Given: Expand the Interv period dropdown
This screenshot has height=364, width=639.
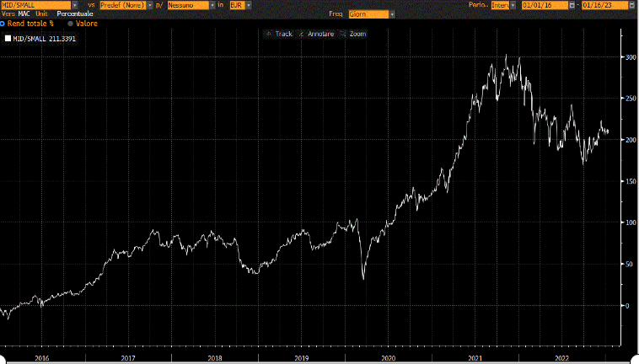Looking at the screenshot, I should pos(514,5).
